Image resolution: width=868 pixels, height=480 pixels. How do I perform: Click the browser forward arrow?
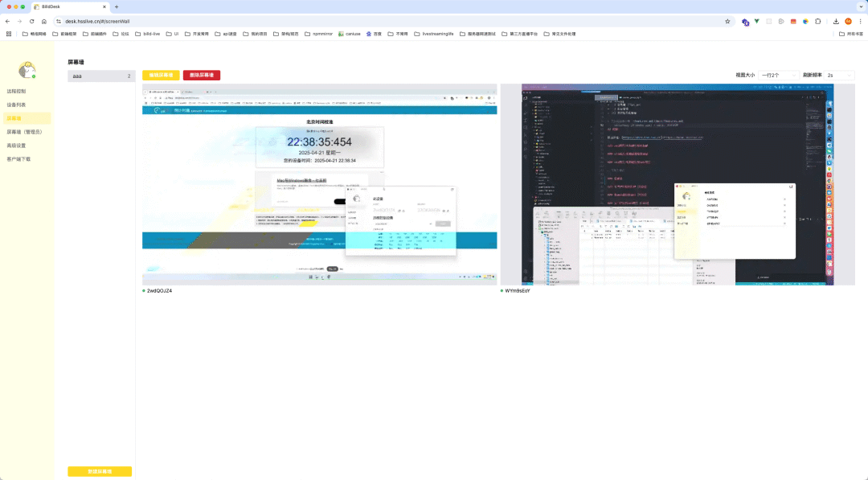tap(19, 21)
